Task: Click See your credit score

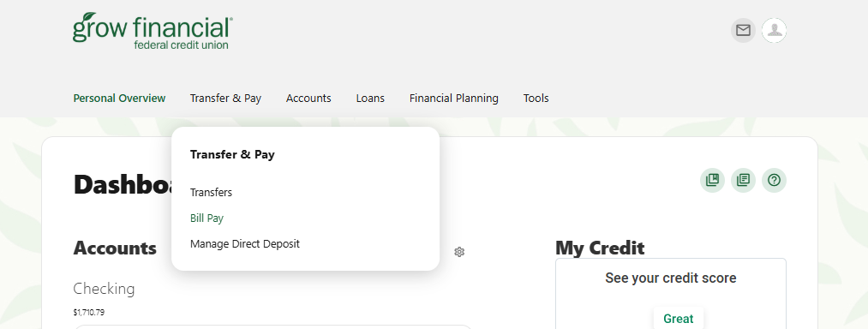Action: 670,278
